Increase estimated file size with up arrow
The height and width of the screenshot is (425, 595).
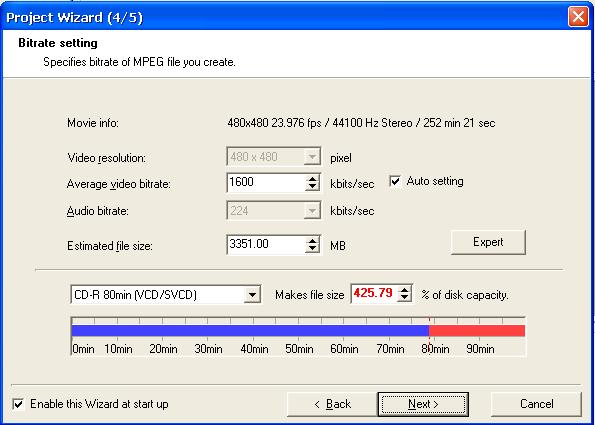click(312, 241)
